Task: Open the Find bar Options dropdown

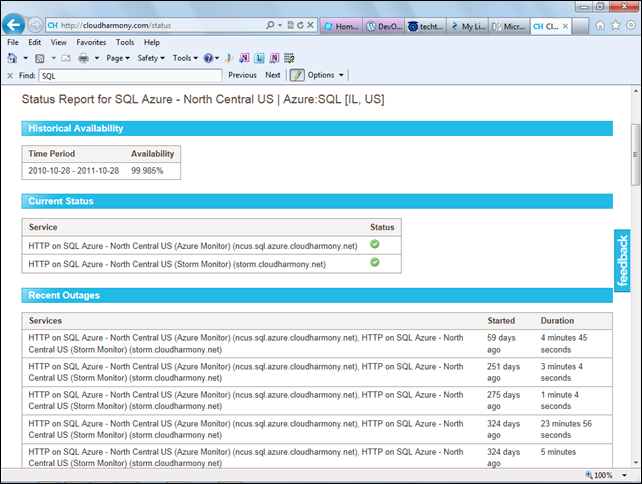Action: pyautogui.click(x=326, y=75)
